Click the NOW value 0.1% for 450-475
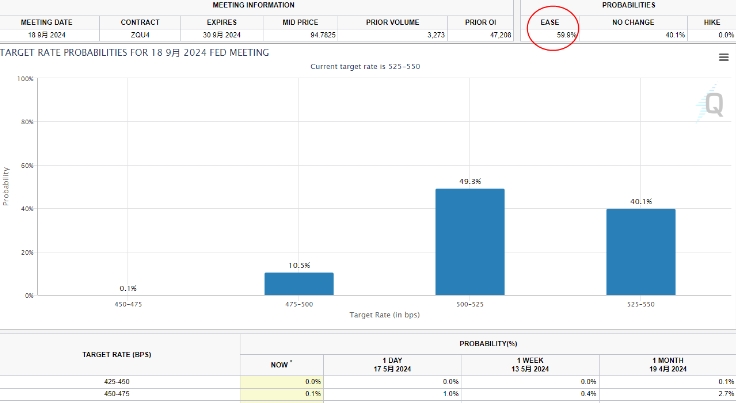743x403 pixels. [x=313, y=394]
